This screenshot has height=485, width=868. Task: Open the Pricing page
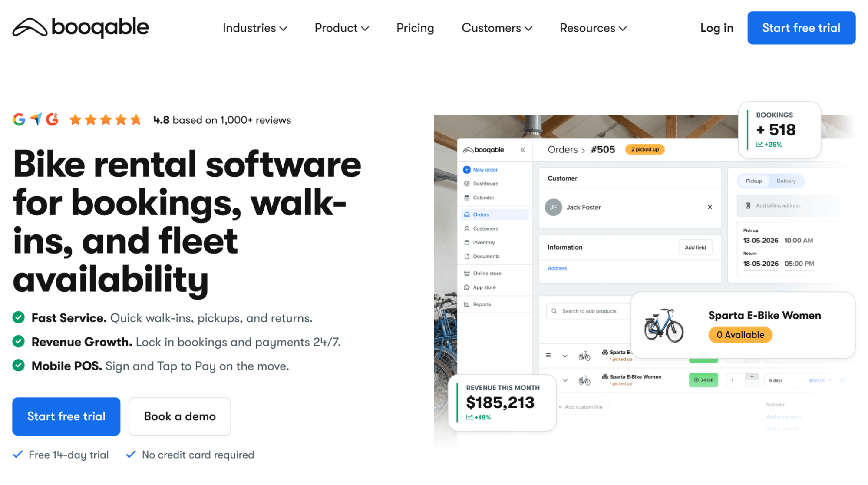[x=415, y=28]
